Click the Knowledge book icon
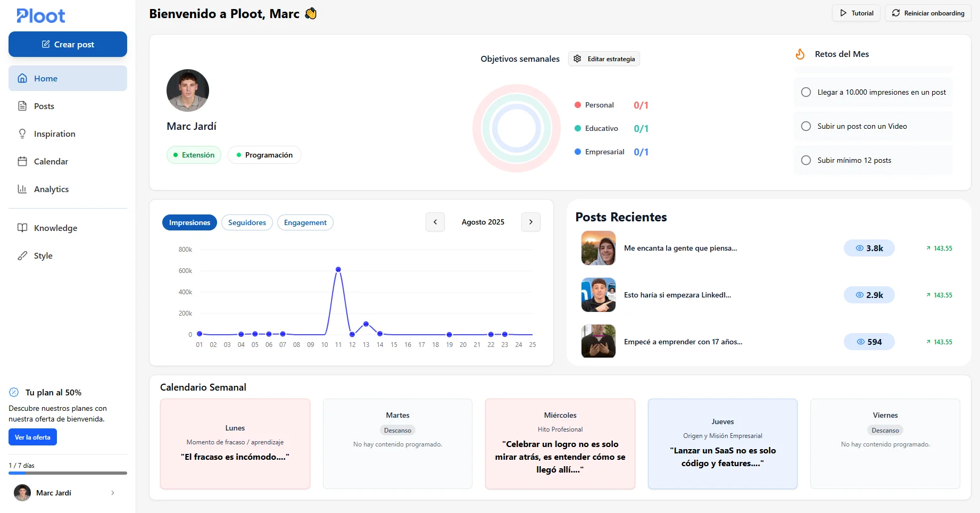 pyautogui.click(x=22, y=228)
